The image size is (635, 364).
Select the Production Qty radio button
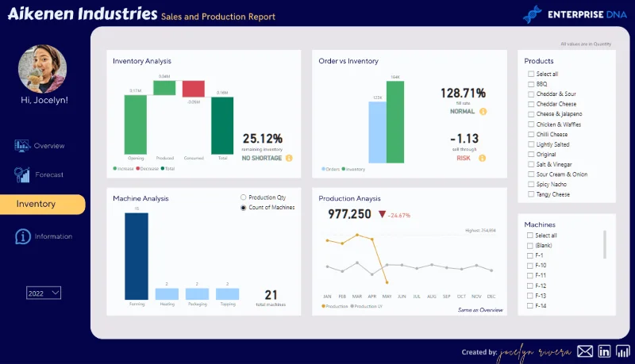coord(243,197)
